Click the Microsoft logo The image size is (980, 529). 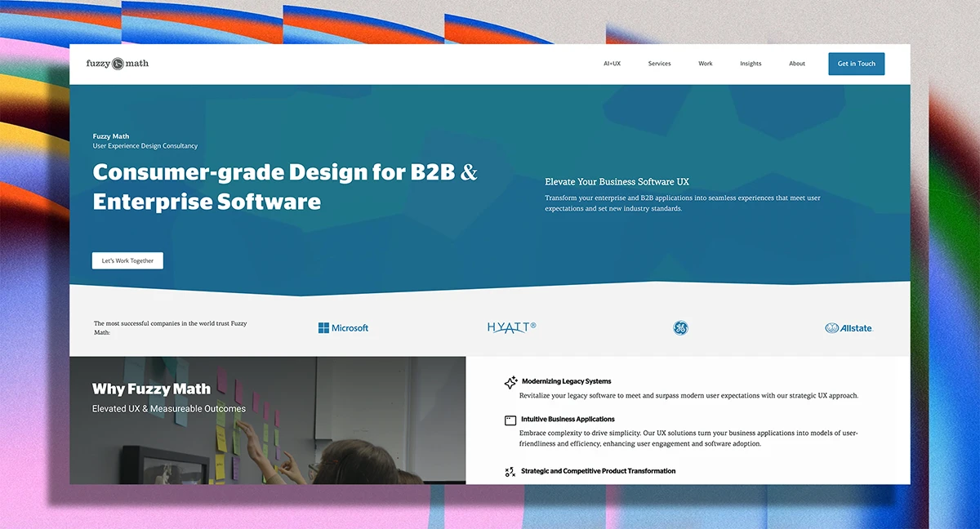[x=343, y=328]
